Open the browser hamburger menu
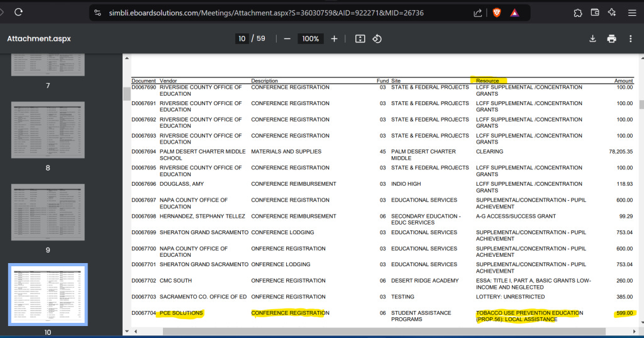This screenshot has width=644, height=338. click(632, 13)
